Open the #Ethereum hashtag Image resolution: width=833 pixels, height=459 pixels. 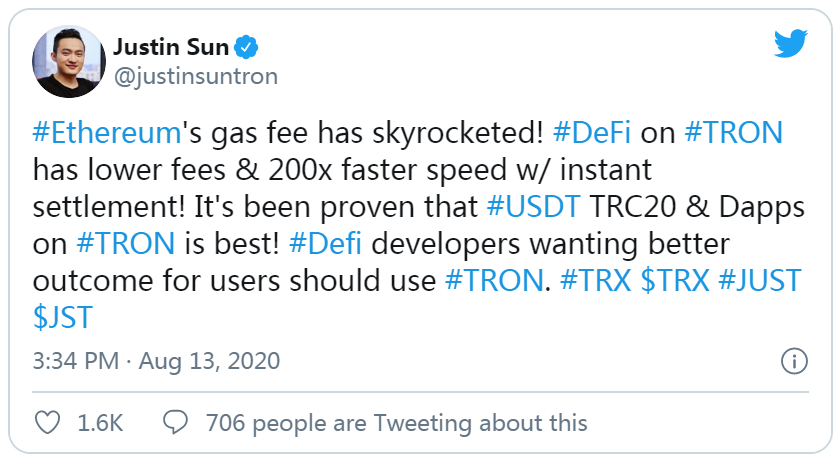105,133
